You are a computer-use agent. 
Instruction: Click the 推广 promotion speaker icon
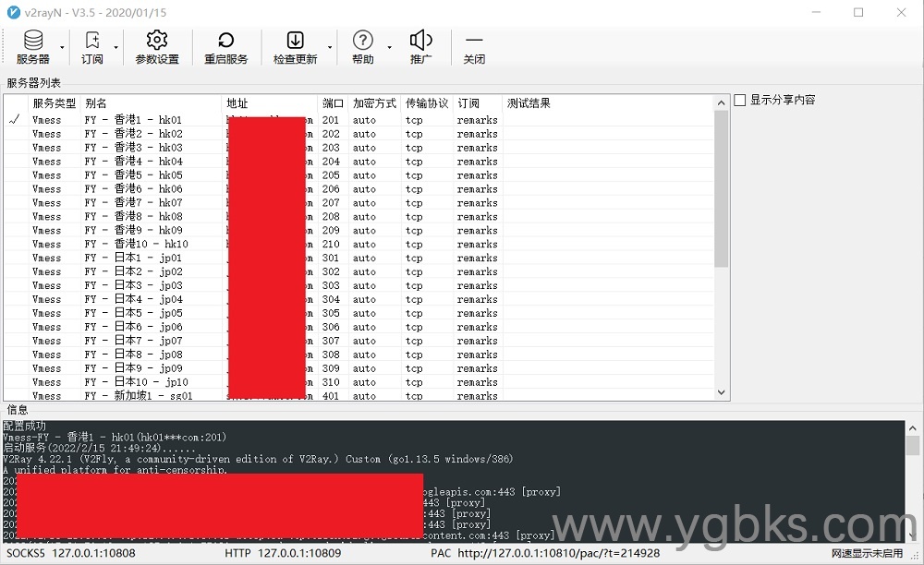coord(420,47)
